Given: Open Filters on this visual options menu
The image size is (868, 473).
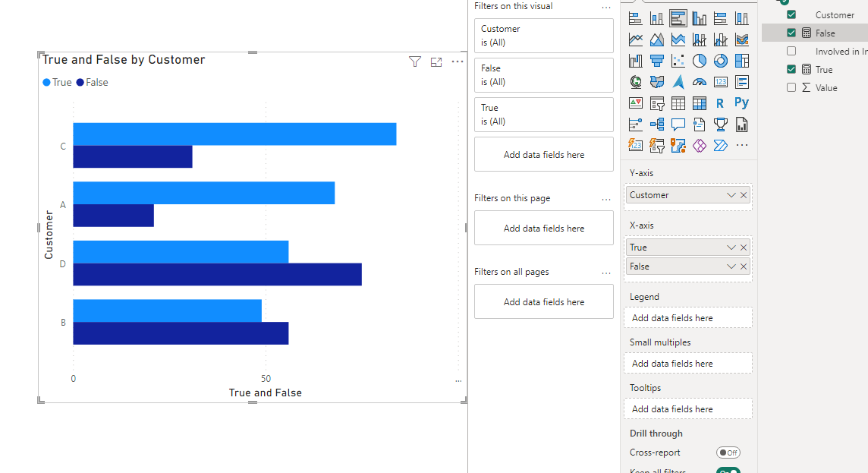Looking at the screenshot, I should (606, 8).
